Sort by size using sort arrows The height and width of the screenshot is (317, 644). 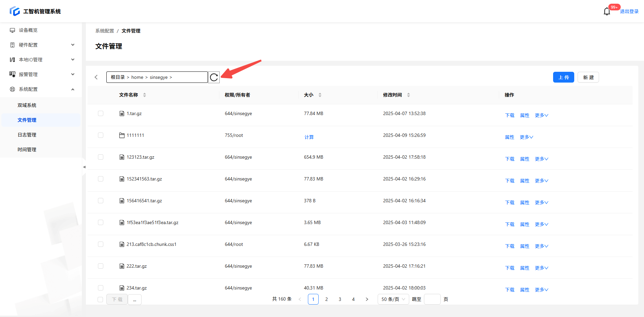[320, 95]
